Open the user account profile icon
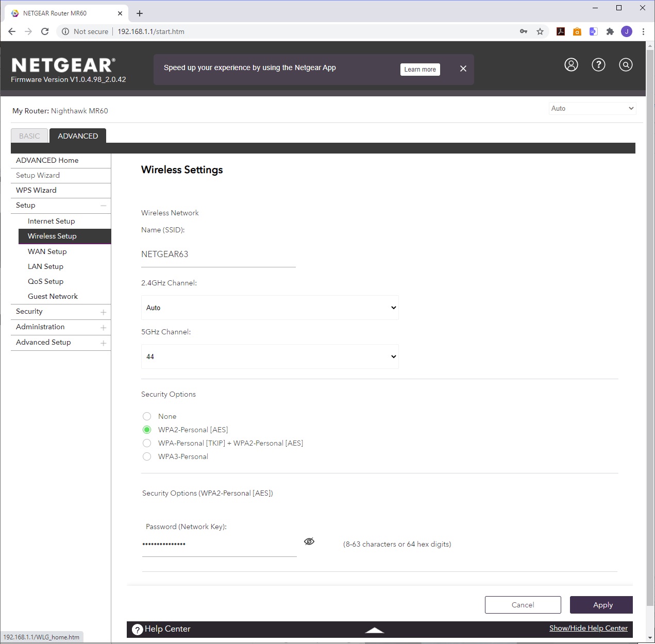 point(571,65)
